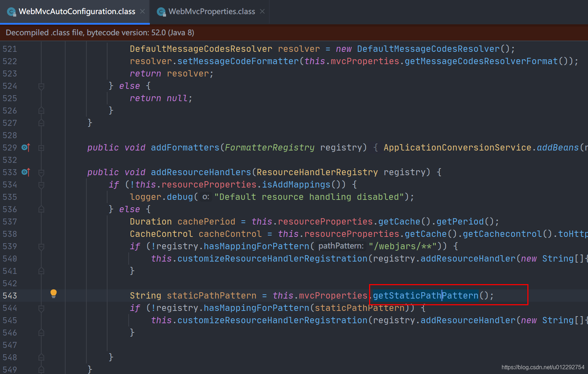Click the fold end marker at line 541
Image resolution: width=588 pixels, height=374 pixels.
(41, 271)
